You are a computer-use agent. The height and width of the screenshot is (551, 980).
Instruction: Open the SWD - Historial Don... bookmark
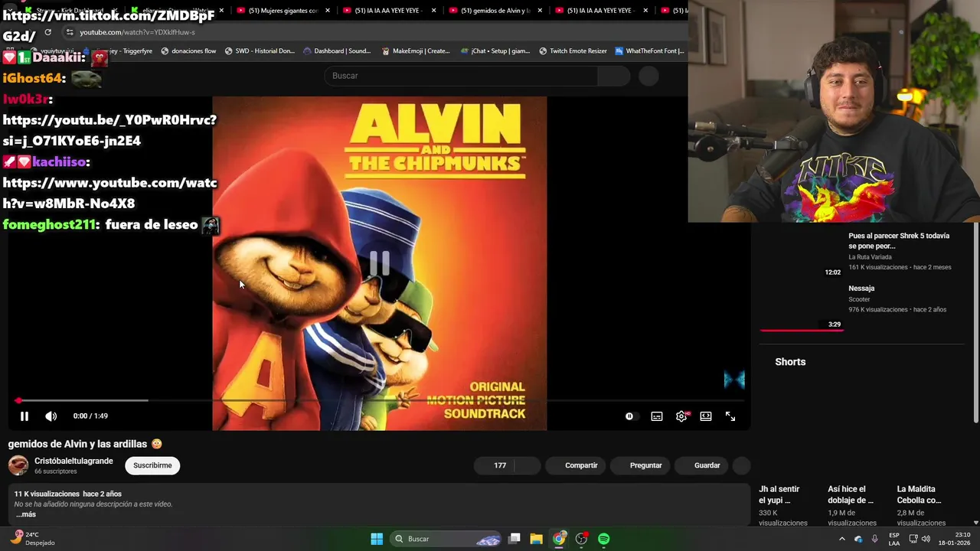[260, 51]
